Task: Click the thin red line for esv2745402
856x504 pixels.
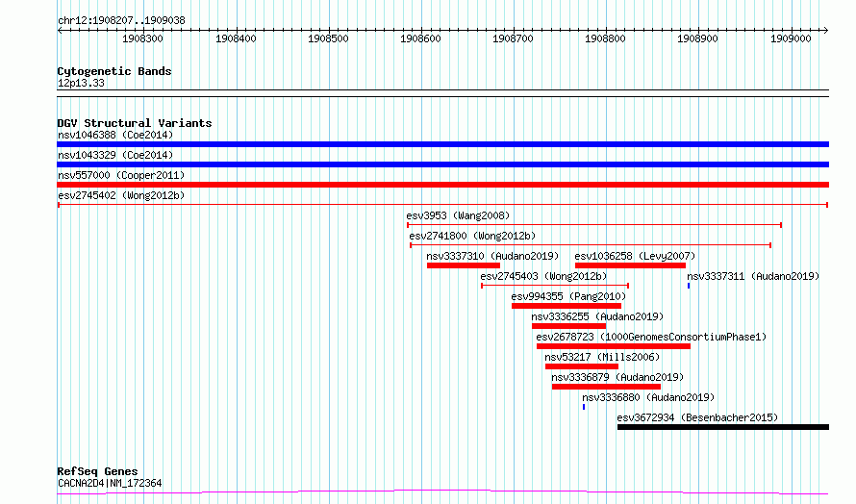Action: (442, 205)
